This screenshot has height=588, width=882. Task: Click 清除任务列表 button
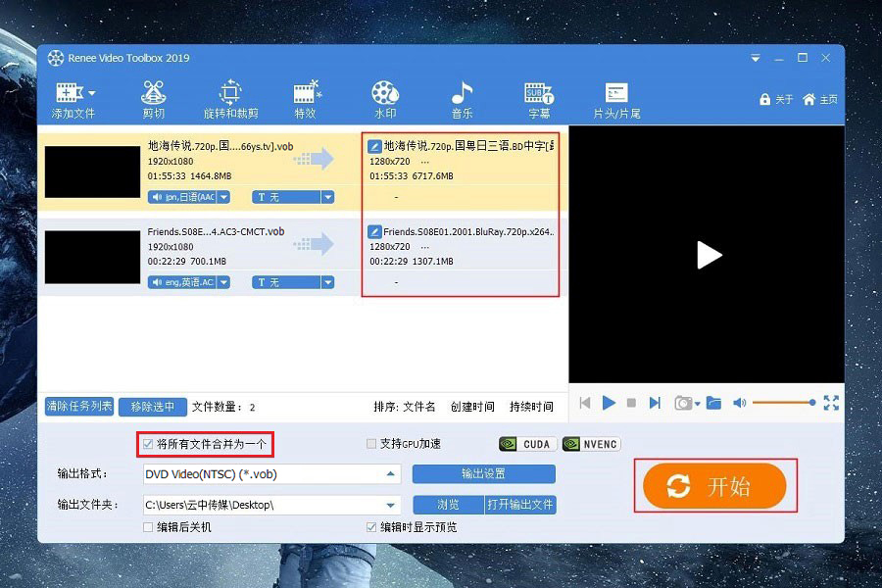click(x=78, y=407)
